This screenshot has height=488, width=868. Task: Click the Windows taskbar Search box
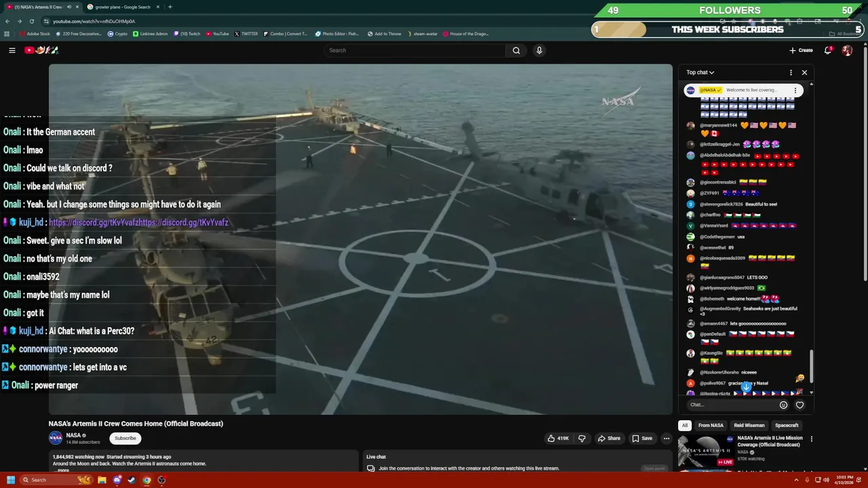pyautogui.click(x=57, y=480)
